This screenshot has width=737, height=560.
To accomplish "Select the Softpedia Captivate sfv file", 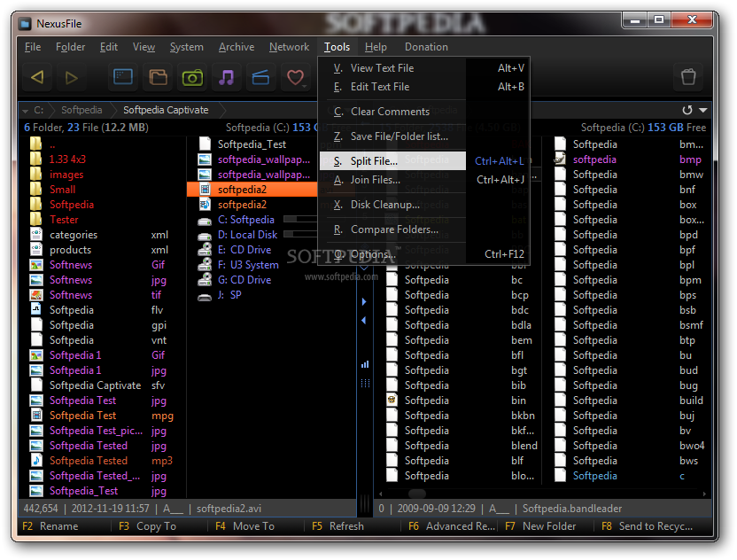I will pos(99,385).
